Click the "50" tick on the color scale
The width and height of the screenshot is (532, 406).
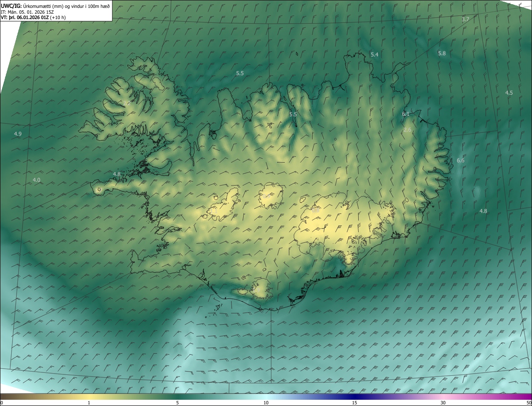(x=529, y=403)
